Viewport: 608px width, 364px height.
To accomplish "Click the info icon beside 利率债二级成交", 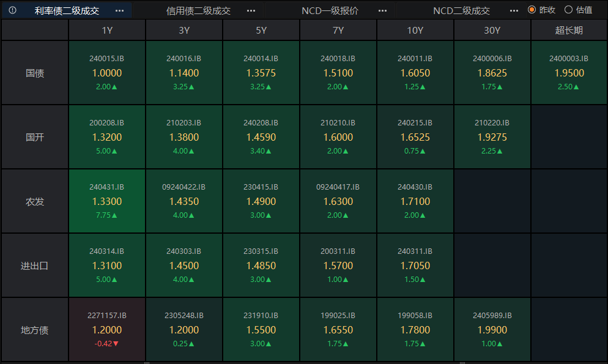I will pyautogui.click(x=12, y=10).
